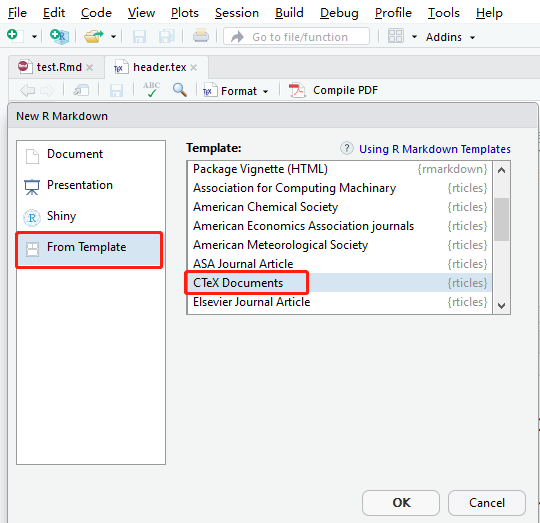
Task: Open the Help menu
Action: coord(489,13)
